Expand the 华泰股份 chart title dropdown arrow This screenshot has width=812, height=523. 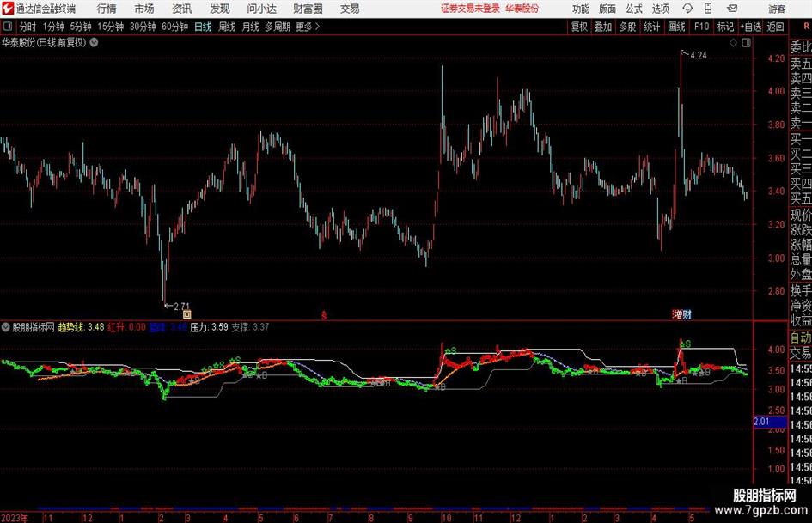tap(94, 42)
